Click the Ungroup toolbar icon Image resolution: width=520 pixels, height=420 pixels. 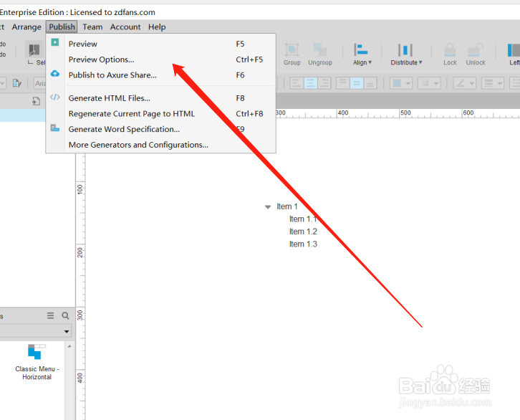(x=319, y=49)
